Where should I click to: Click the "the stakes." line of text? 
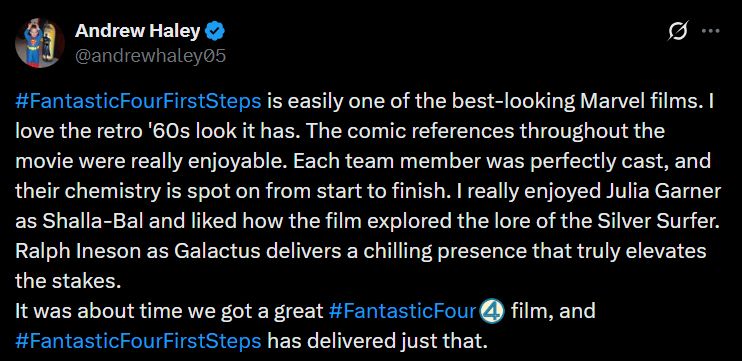[66, 282]
